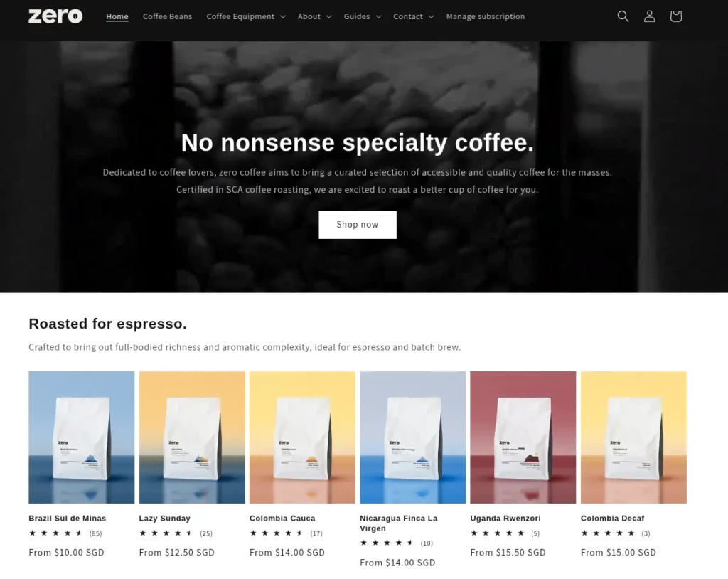The height and width of the screenshot is (579, 728).
Task: Click Manage subscription link
Action: pos(485,16)
